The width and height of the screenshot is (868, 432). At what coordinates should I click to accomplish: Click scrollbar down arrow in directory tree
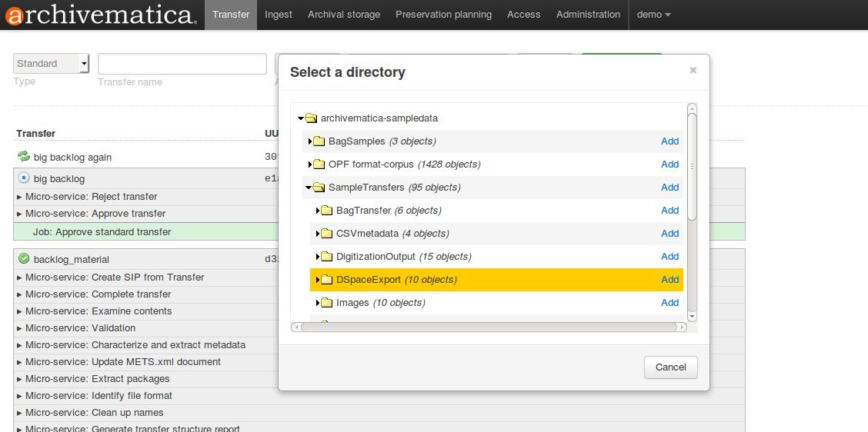(x=692, y=317)
